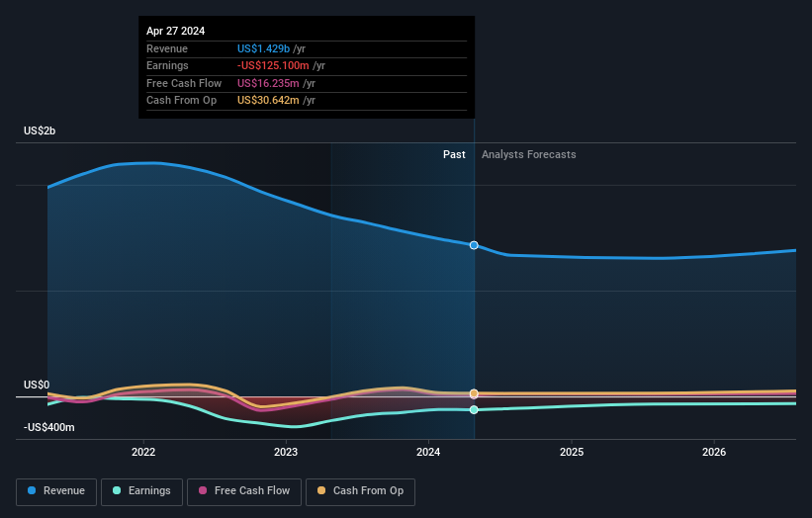
Task: Click the orange Cash From Op legend dot
Action: [321, 490]
